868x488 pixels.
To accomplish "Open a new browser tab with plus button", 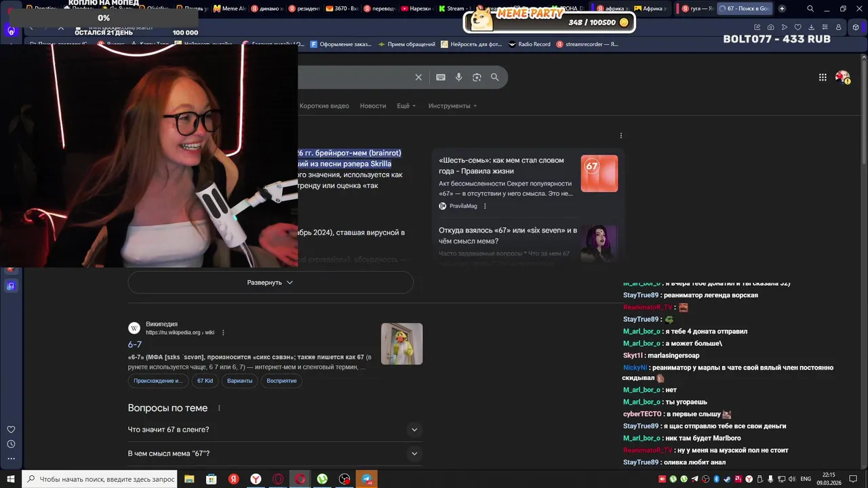I will pos(782,9).
